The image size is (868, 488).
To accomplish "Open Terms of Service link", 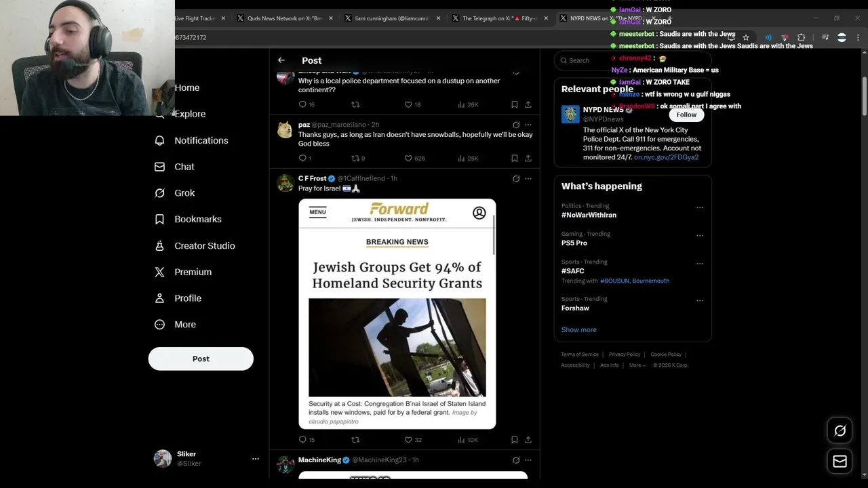I will (x=580, y=354).
